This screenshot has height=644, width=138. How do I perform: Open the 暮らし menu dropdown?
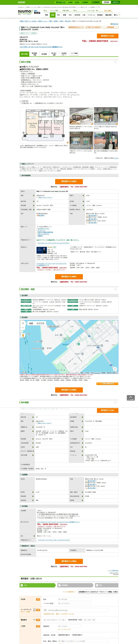117,15
